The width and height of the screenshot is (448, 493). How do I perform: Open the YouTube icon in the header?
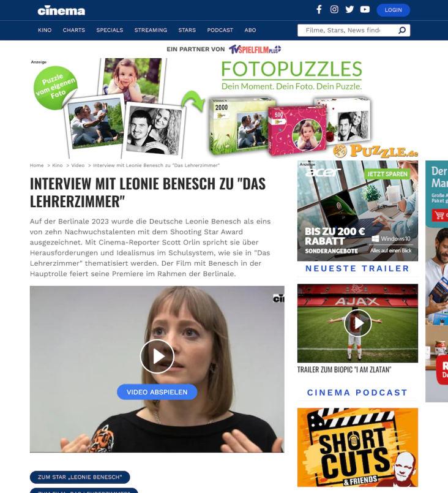(365, 9)
